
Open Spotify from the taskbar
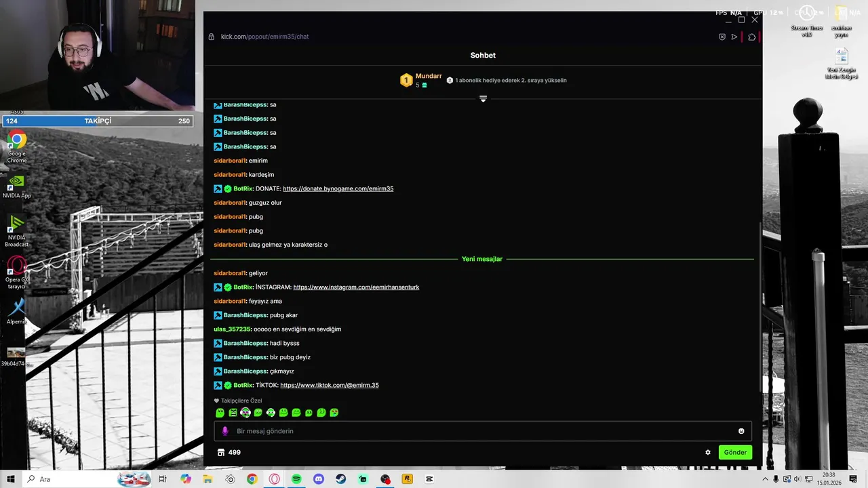(x=296, y=479)
